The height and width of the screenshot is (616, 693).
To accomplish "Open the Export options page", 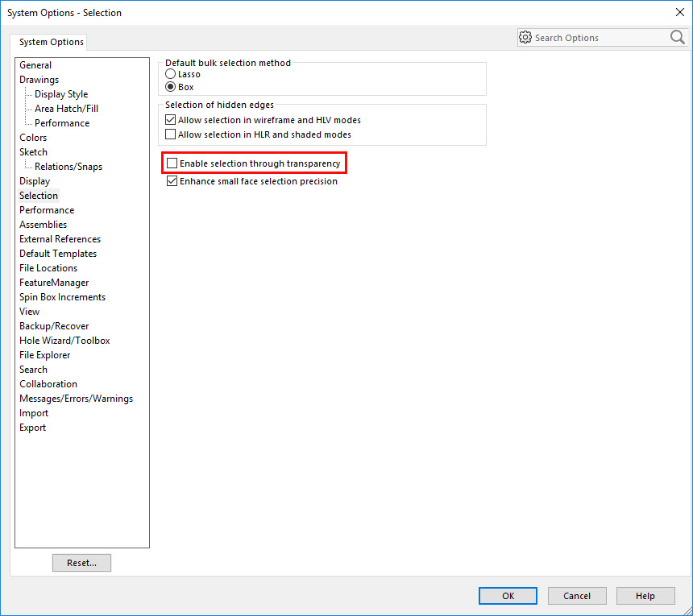I will point(32,427).
